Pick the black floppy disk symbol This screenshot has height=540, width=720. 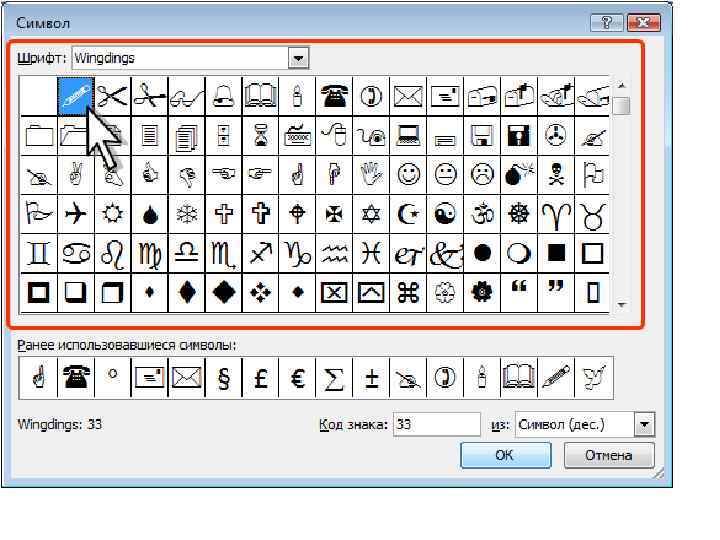(x=519, y=135)
